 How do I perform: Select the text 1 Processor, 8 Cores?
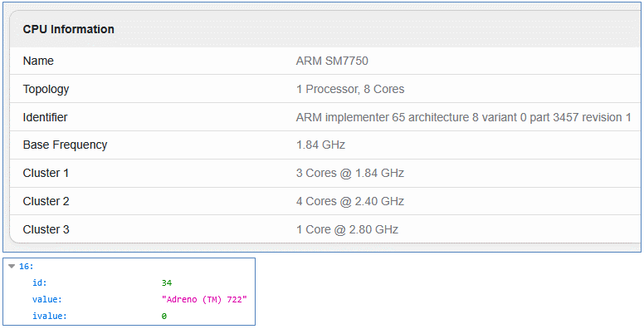tap(350, 89)
